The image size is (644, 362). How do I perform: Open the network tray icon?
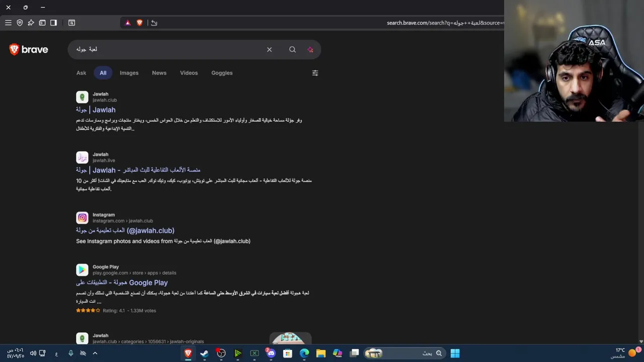coord(42,353)
